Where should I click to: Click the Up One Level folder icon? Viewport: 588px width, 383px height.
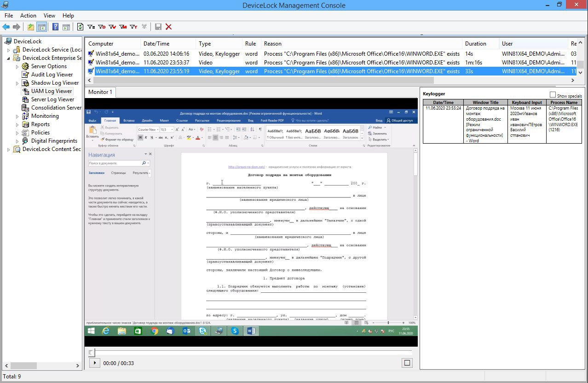coord(30,27)
